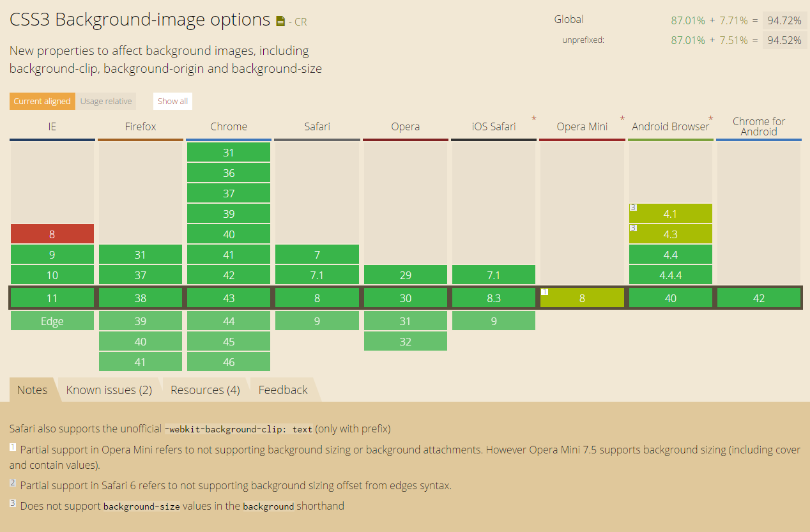
Task: Select the Chrome 31 cell
Action: (x=229, y=153)
